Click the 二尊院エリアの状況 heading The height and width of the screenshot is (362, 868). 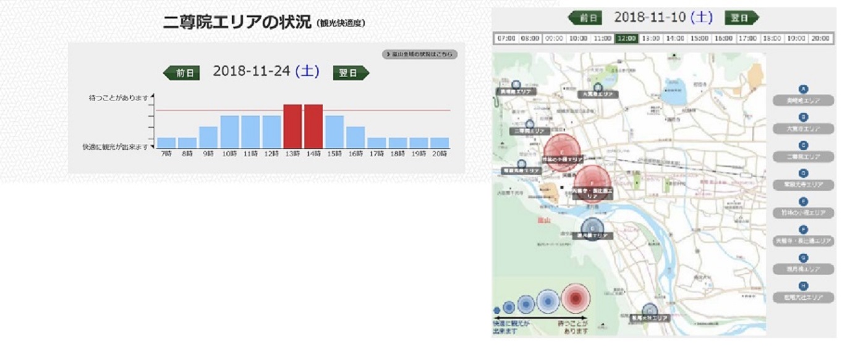(x=237, y=22)
